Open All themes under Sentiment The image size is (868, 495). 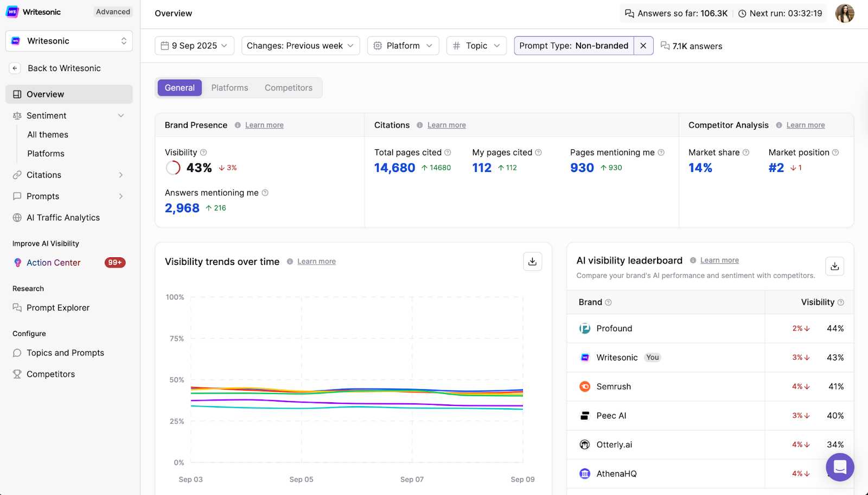(x=48, y=135)
